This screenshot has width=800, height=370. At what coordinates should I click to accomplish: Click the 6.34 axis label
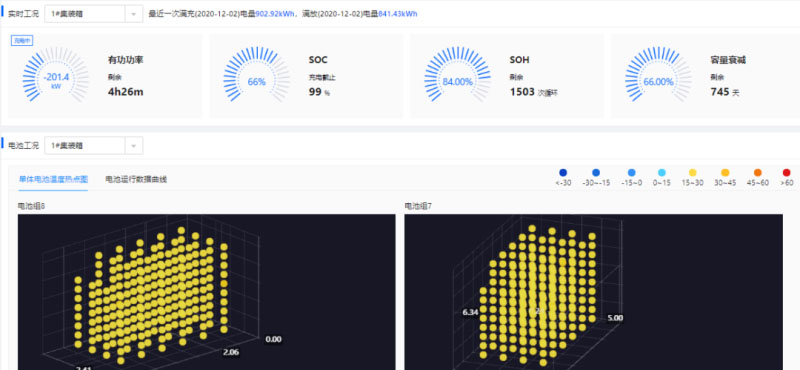(x=470, y=312)
